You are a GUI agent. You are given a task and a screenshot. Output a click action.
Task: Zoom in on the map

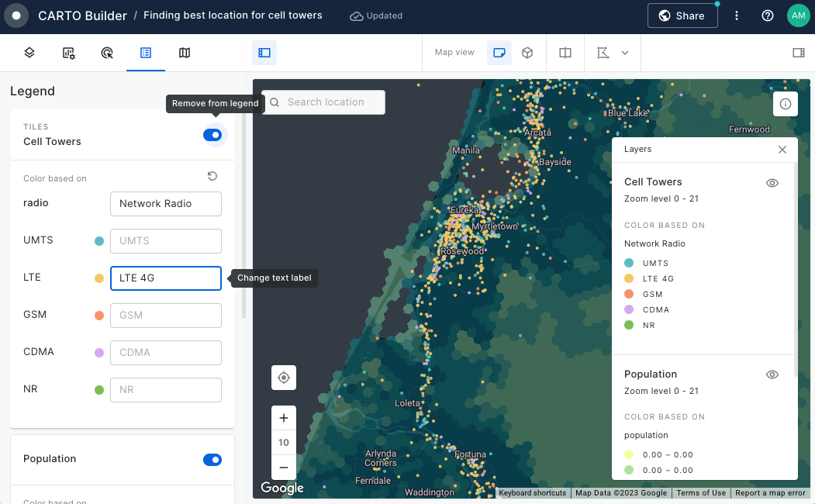(x=284, y=418)
